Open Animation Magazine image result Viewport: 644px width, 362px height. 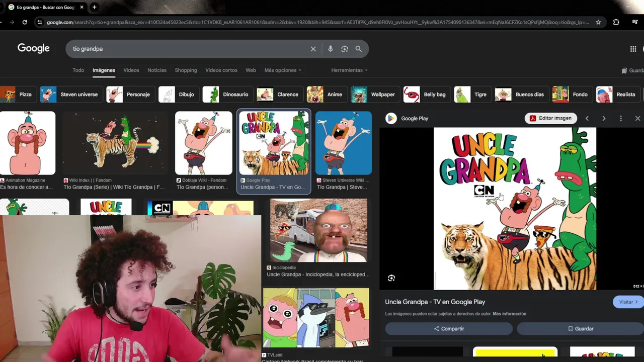(x=28, y=143)
